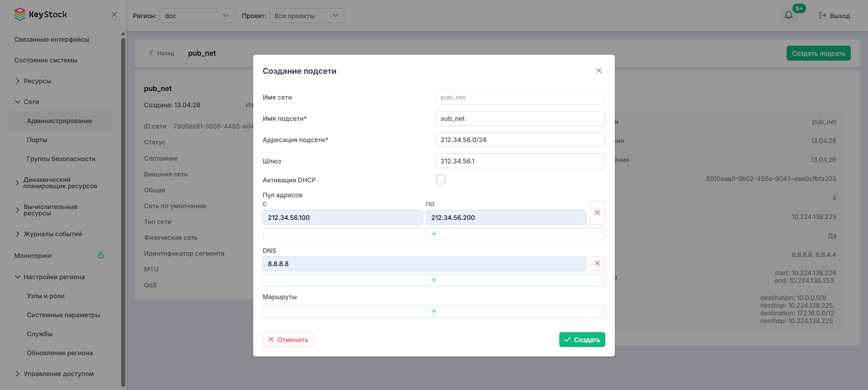
Task: Click the pool end address field
Action: 506,218
